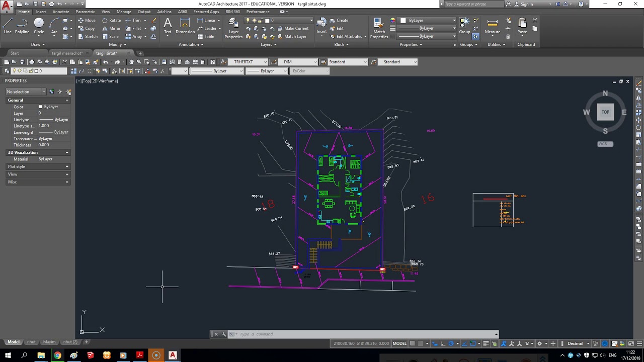Activate the Copy command in Modify panel
Screen dimensions: 644x362
[86, 29]
